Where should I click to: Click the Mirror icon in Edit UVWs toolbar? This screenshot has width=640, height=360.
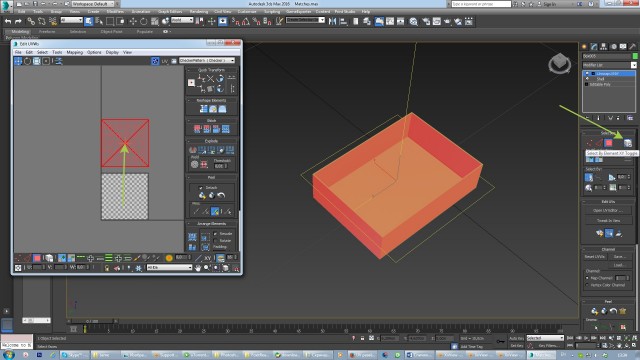click(59, 61)
